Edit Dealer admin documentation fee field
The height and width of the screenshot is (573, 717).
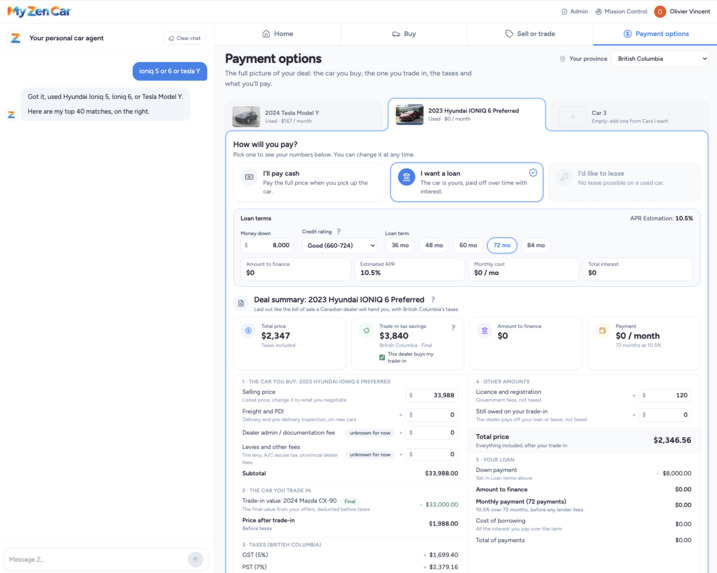click(432, 433)
